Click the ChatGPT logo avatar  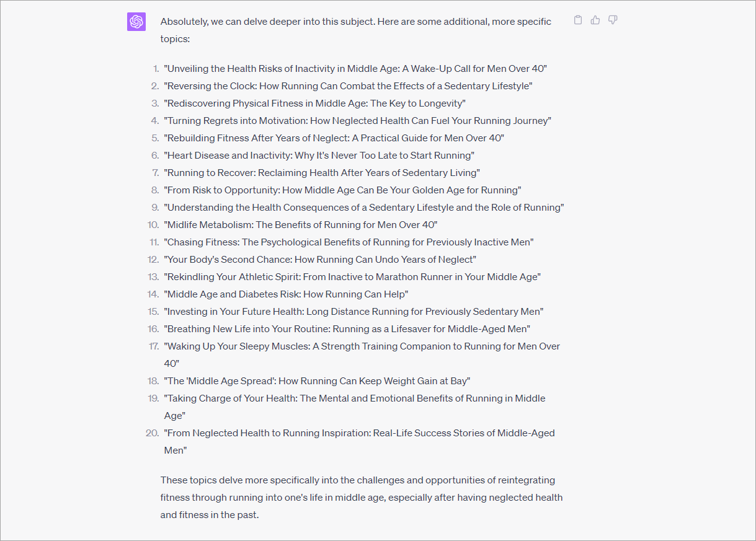[136, 22]
